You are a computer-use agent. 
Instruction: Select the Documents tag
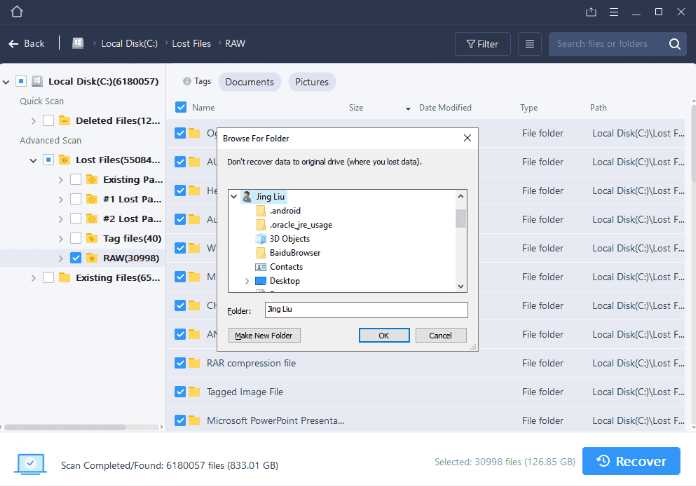pos(249,82)
